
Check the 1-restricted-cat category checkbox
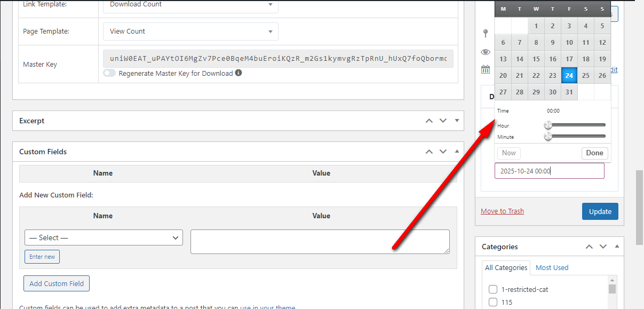493,289
